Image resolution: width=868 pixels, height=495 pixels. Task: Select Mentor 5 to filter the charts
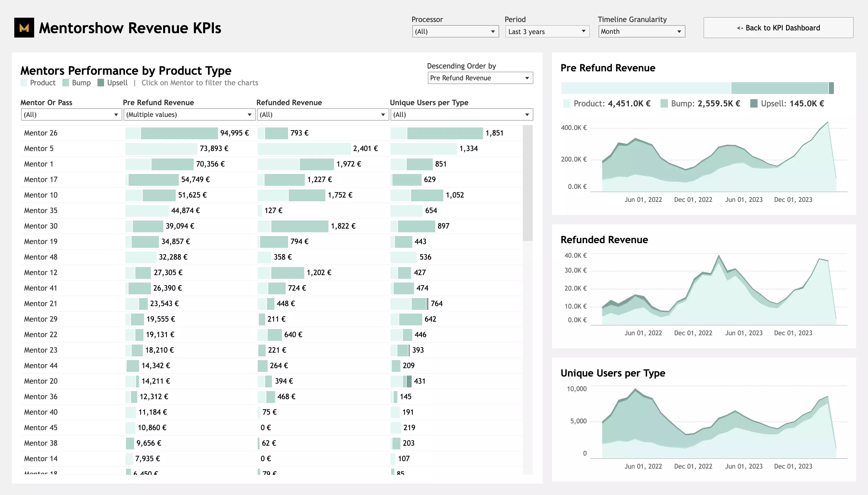38,149
